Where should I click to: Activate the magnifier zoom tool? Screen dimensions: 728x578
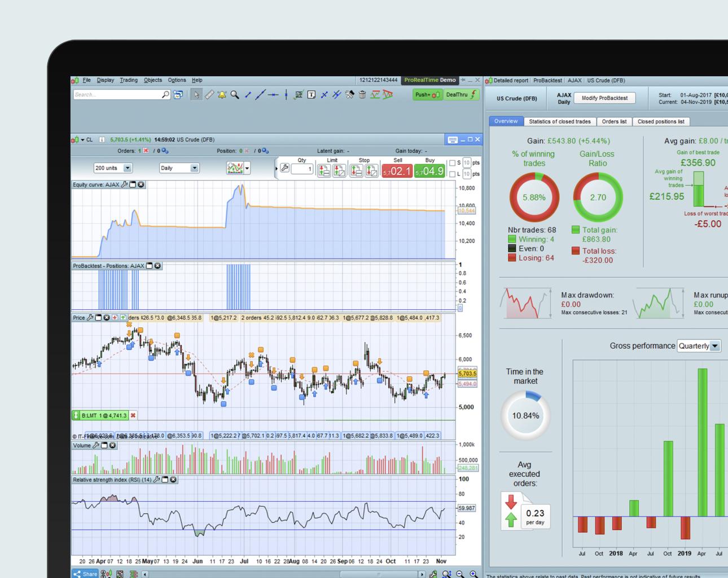[x=235, y=95]
